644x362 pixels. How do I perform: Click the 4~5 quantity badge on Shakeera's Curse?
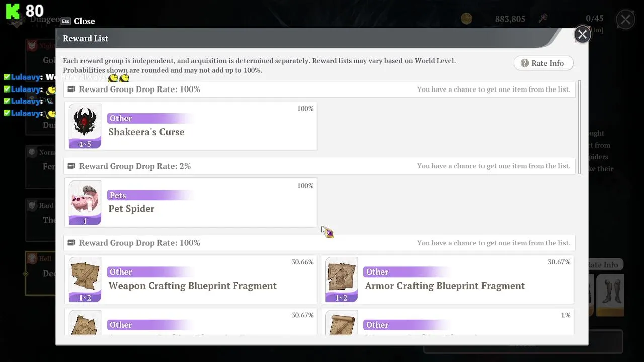click(85, 144)
